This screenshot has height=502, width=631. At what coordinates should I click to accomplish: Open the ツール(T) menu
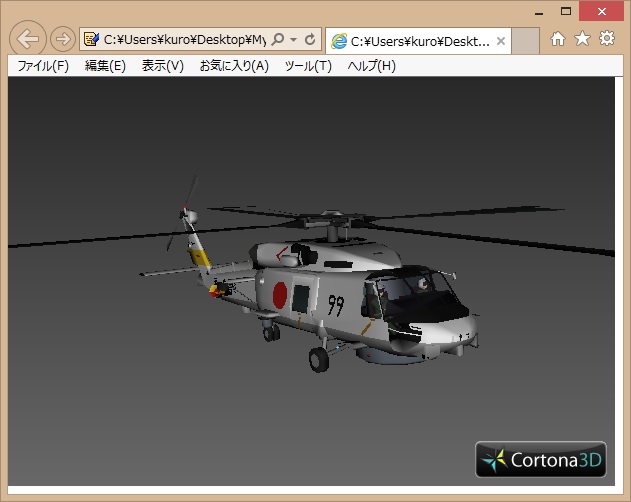tap(308, 66)
